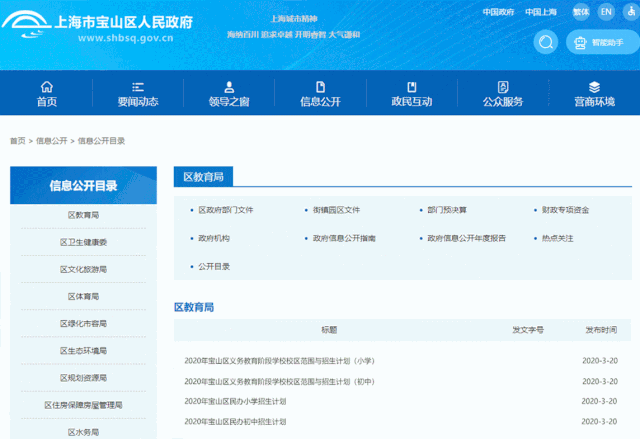Click the home icon above 首页
640x439 pixels.
coord(47,86)
